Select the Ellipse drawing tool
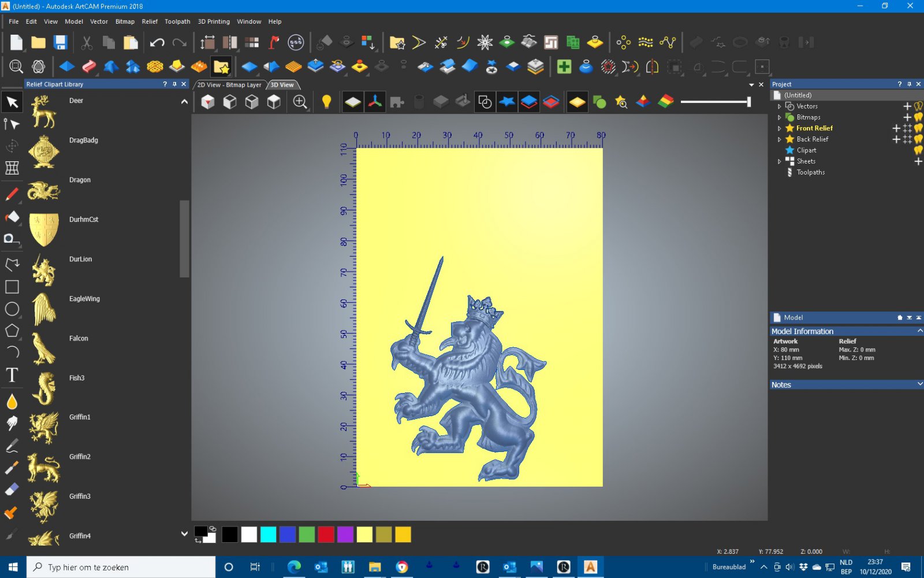 12,309
